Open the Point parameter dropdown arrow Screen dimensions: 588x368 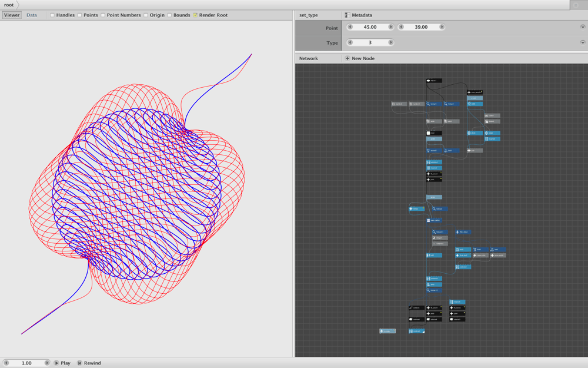[583, 27]
